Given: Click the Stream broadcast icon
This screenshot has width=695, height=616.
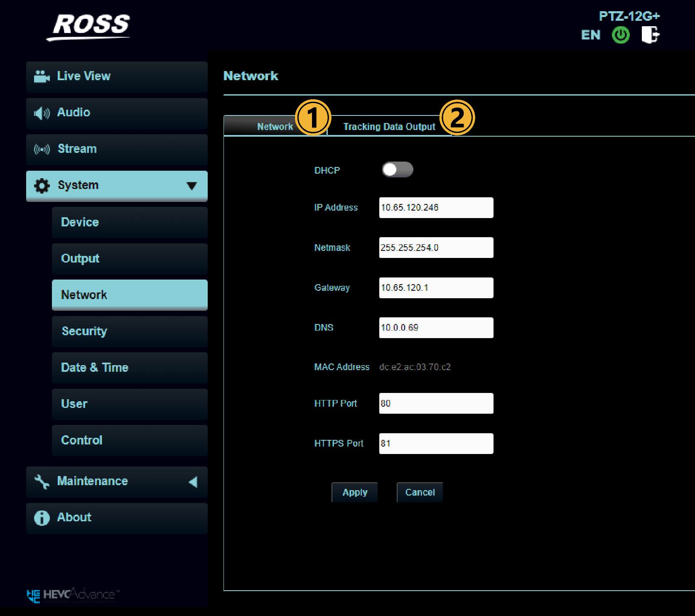Looking at the screenshot, I should tap(42, 149).
